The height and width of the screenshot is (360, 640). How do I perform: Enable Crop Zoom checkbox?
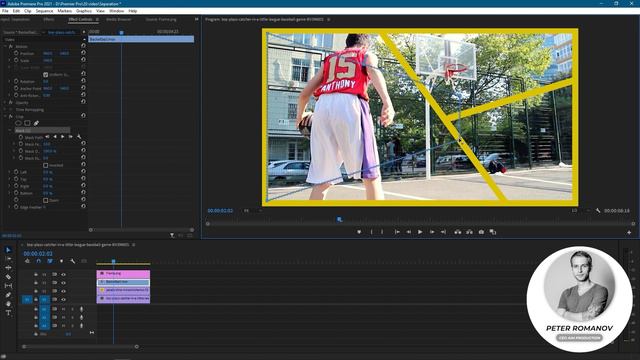[46, 200]
